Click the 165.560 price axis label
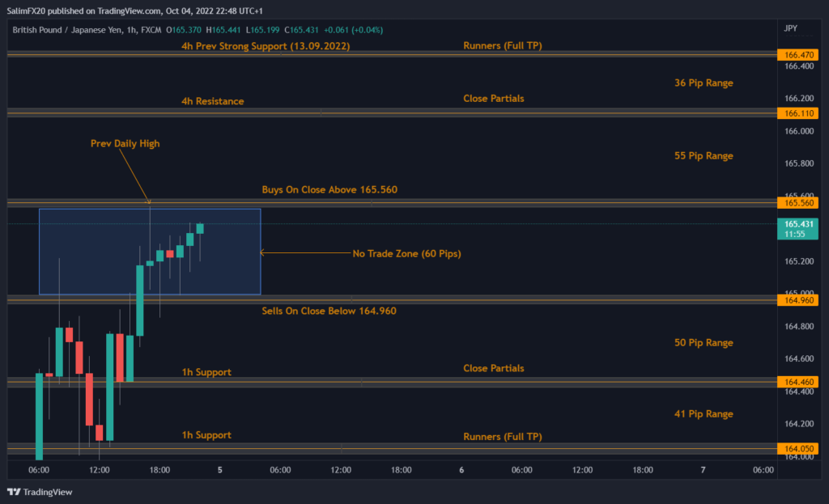The height and width of the screenshot is (504, 829). click(x=797, y=203)
